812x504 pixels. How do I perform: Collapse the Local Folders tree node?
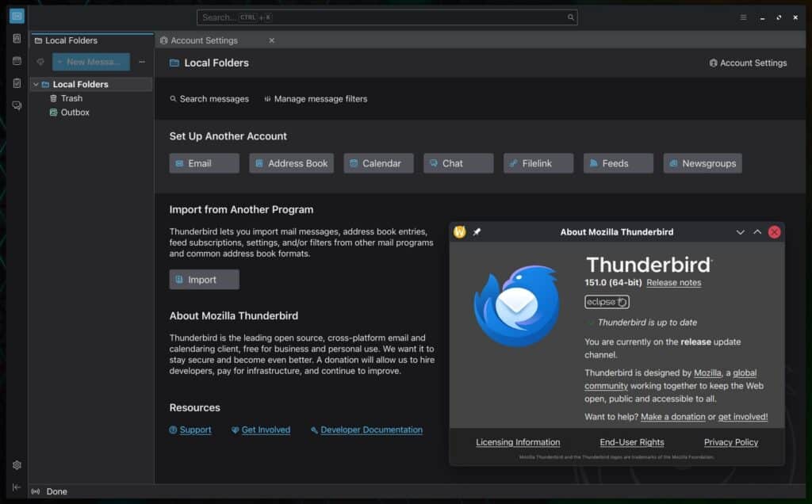point(36,84)
